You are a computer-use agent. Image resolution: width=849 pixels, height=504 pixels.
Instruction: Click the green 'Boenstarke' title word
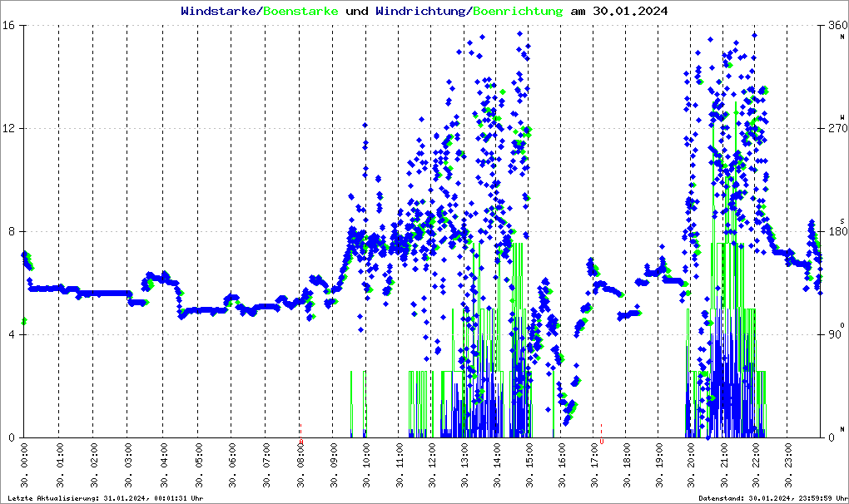click(301, 11)
